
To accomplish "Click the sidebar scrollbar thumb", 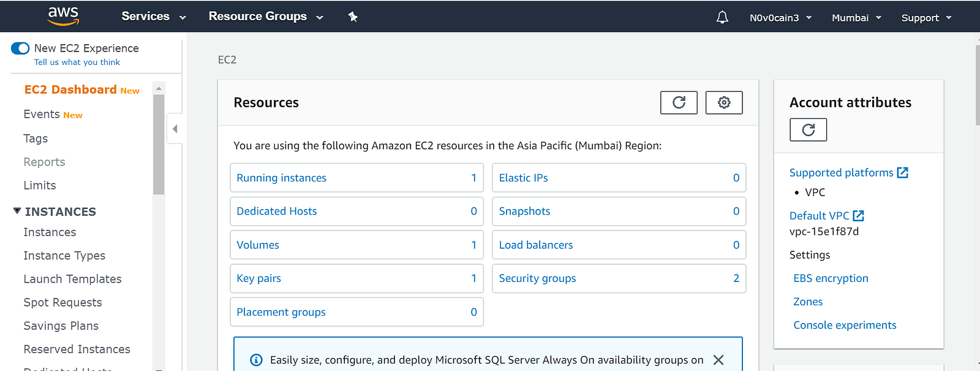I will coord(159,145).
